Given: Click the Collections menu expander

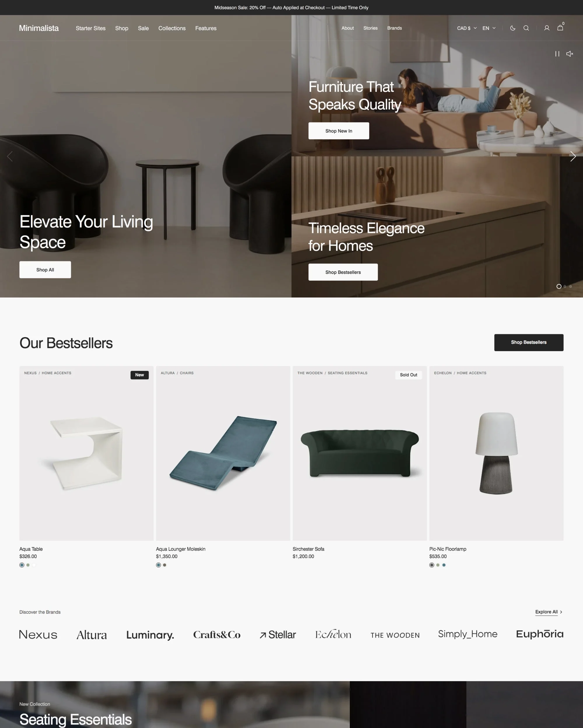Looking at the screenshot, I should (x=172, y=28).
